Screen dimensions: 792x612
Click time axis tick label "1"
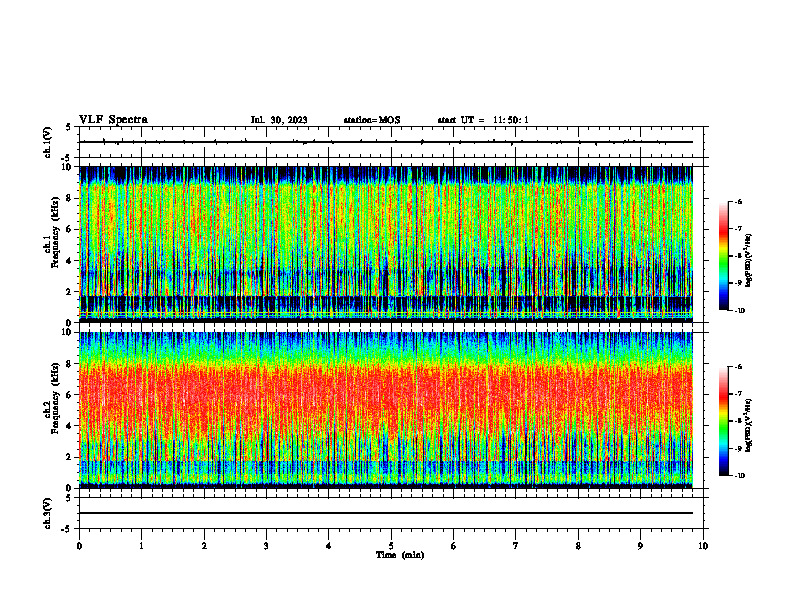pyautogui.click(x=141, y=546)
